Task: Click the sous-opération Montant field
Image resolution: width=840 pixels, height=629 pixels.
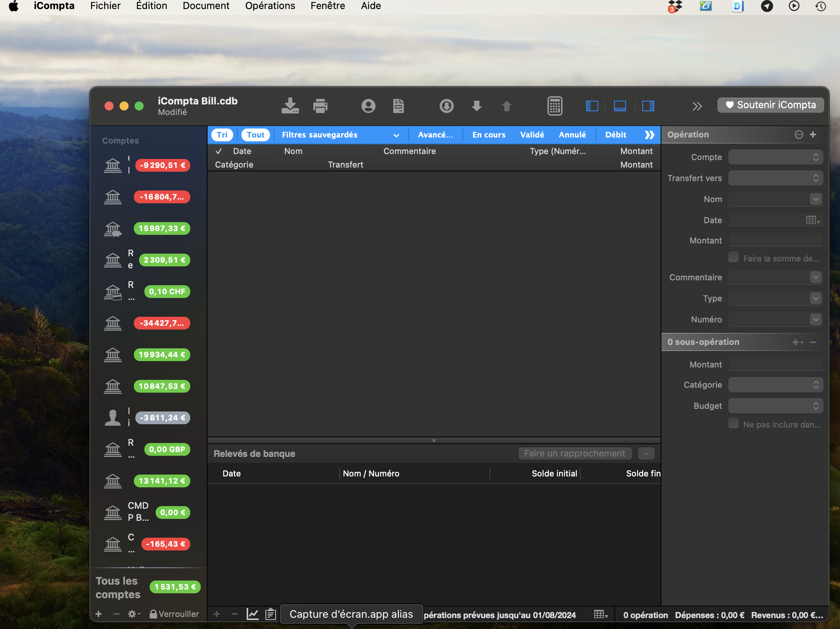Action: pos(775,364)
